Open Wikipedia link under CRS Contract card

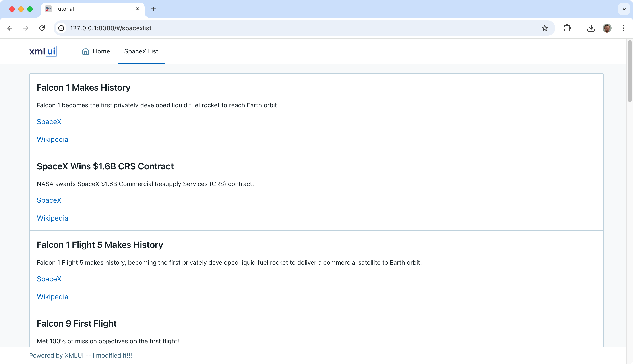point(52,218)
